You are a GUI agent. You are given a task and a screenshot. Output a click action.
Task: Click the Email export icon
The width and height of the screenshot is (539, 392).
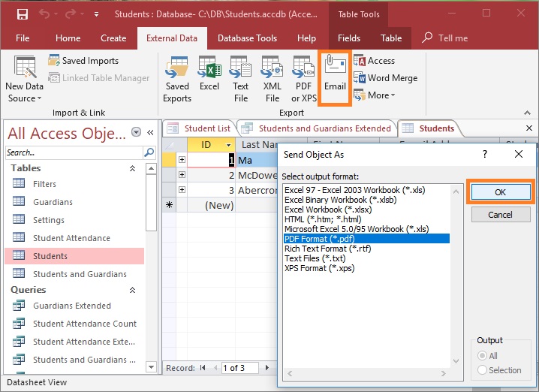(335, 77)
